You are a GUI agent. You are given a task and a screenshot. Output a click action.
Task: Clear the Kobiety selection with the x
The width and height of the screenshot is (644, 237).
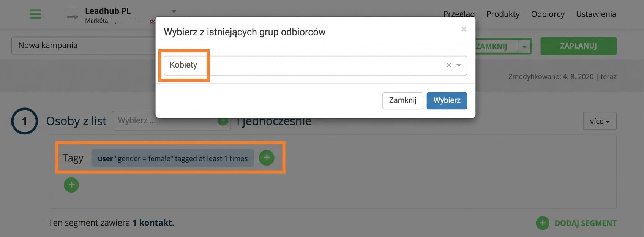(449, 65)
